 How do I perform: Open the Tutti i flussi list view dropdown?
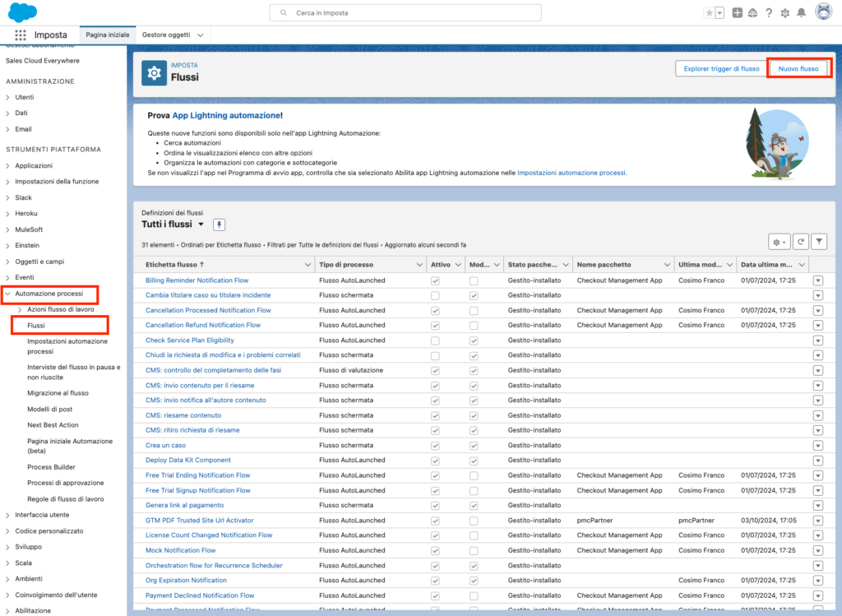[201, 225]
